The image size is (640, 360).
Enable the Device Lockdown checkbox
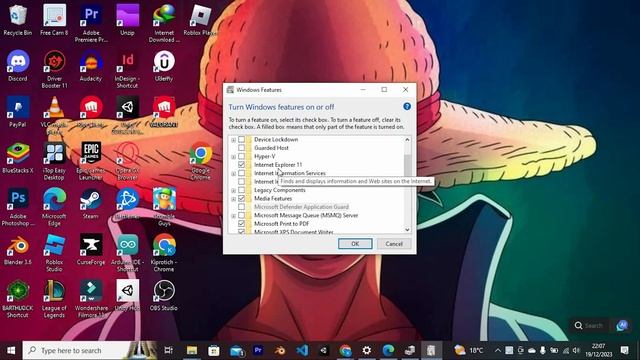(x=242, y=140)
